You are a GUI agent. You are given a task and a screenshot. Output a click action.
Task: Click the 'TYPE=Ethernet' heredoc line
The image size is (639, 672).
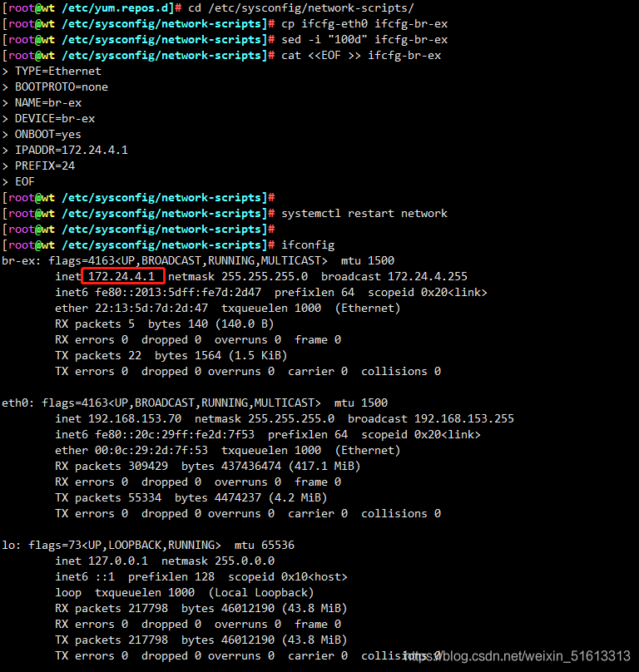58,72
